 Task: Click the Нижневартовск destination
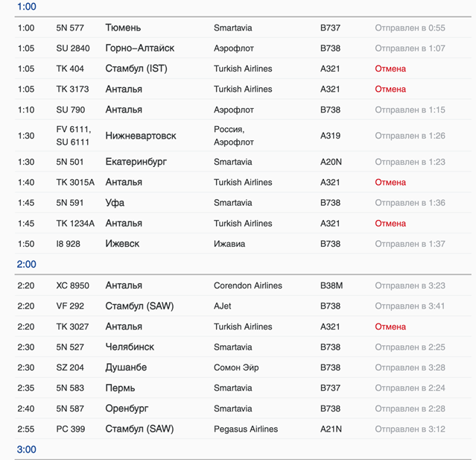click(141, 136)
